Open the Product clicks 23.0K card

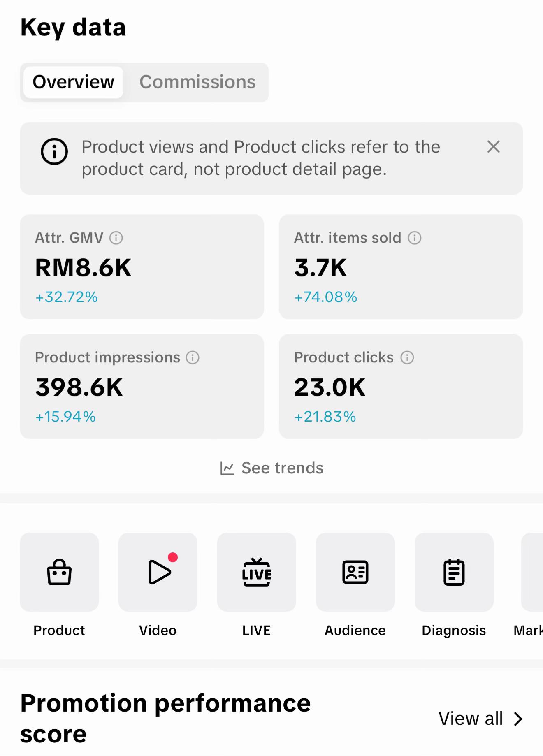pos(401,386)
